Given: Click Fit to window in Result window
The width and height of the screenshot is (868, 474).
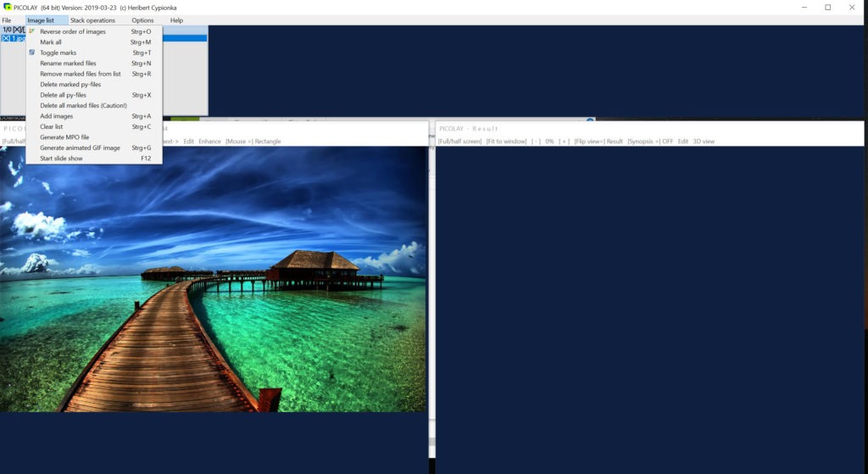Looking at the screenshot, I should (x=506, y=142).
